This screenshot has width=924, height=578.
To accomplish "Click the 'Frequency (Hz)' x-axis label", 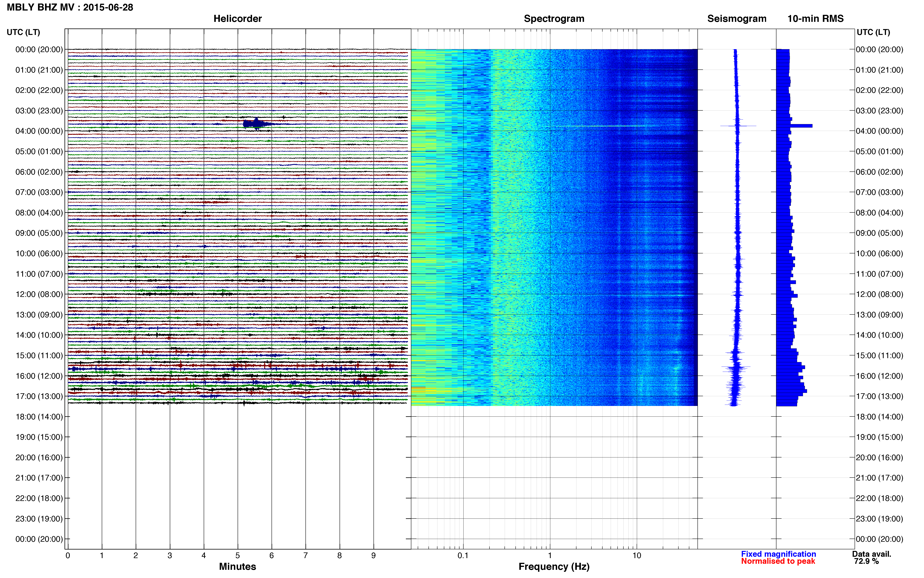I will [x=554, y=566].
